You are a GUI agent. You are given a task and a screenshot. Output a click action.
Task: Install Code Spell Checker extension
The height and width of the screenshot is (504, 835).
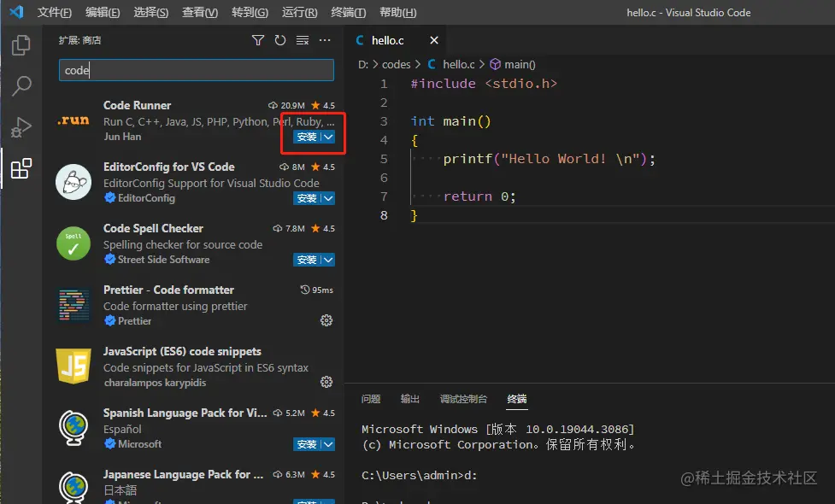click(x=307, y=260)
